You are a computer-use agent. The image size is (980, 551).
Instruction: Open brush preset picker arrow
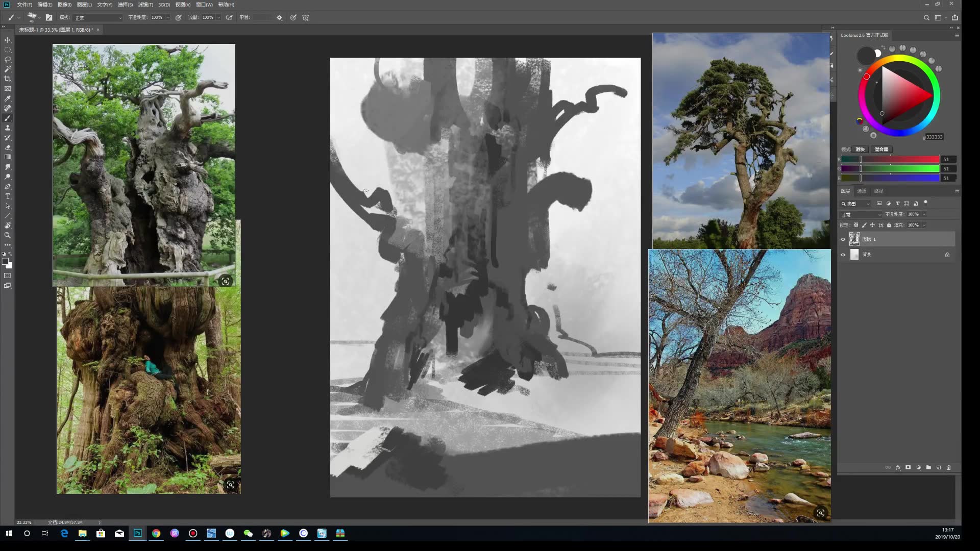pos(39,17)
